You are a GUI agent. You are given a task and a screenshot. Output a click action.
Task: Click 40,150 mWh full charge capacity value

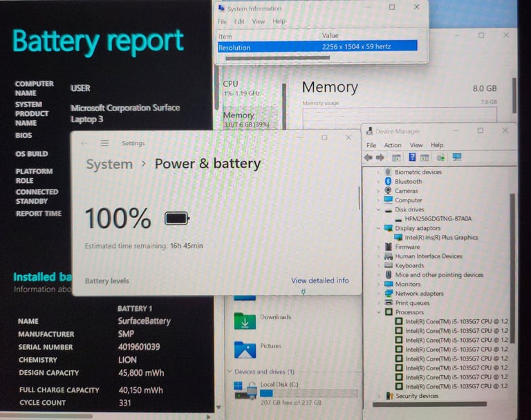click(x=141, y=390)
